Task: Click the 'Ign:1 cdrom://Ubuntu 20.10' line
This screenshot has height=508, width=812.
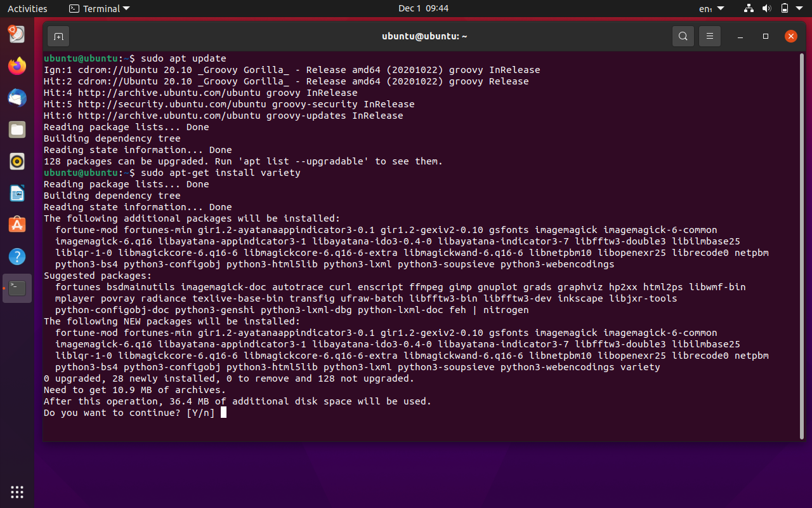Action: 292,70
